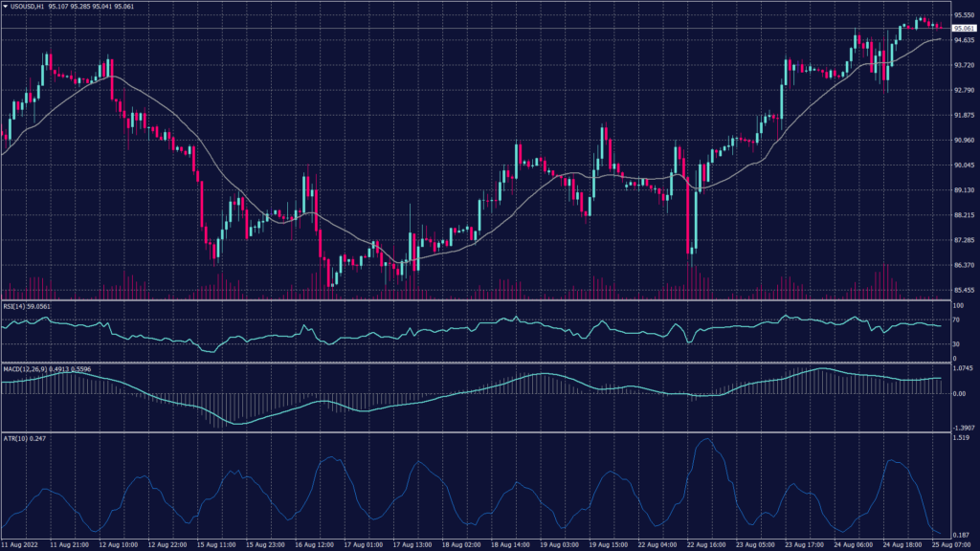Click the 18 Aug 14:00 time label
The height and width of the screenshot is (551, 980).
tap(511, 542)
